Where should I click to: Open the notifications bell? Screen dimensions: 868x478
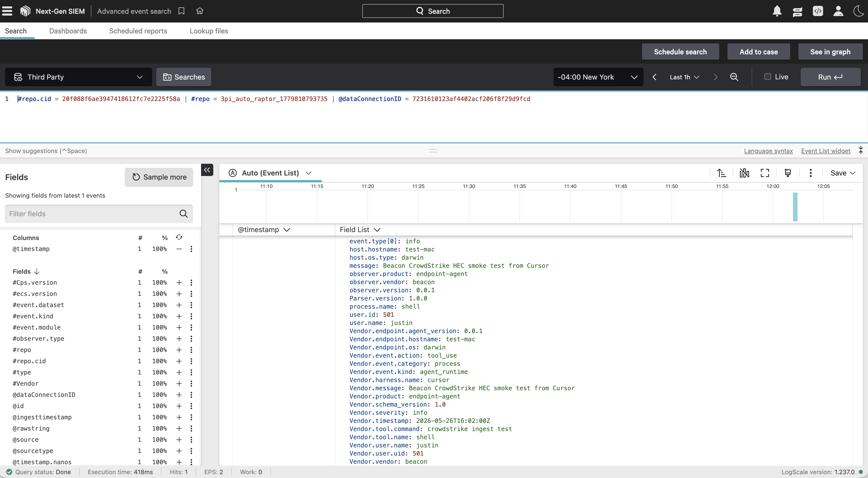(x=777, y=11)
